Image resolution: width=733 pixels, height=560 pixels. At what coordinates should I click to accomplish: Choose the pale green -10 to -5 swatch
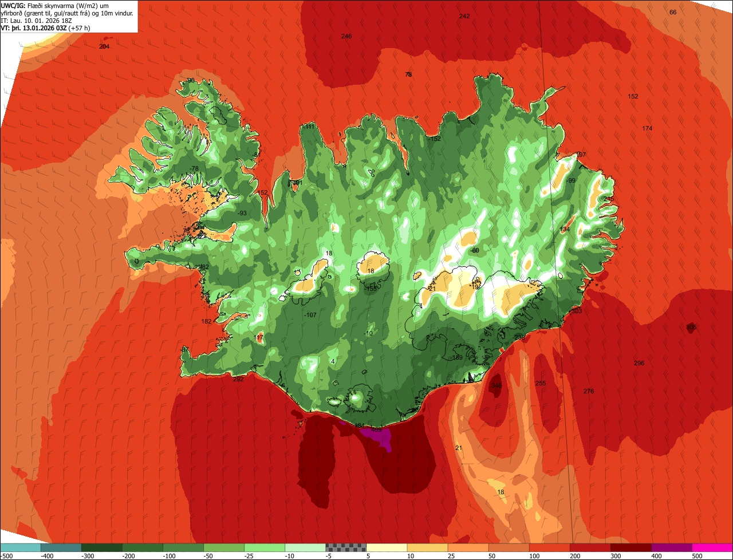(x=305, y=547)
